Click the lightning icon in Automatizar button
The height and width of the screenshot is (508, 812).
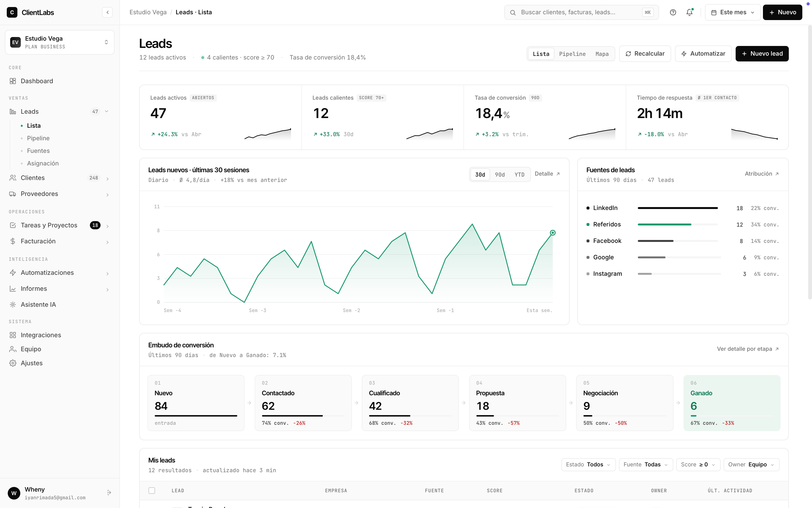[684, 54]
